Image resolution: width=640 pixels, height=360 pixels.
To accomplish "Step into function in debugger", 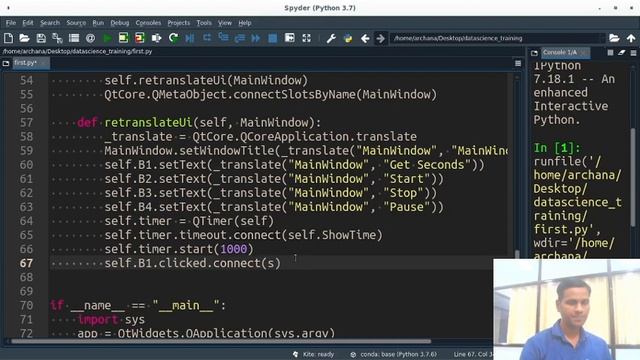I will [223, 38].
